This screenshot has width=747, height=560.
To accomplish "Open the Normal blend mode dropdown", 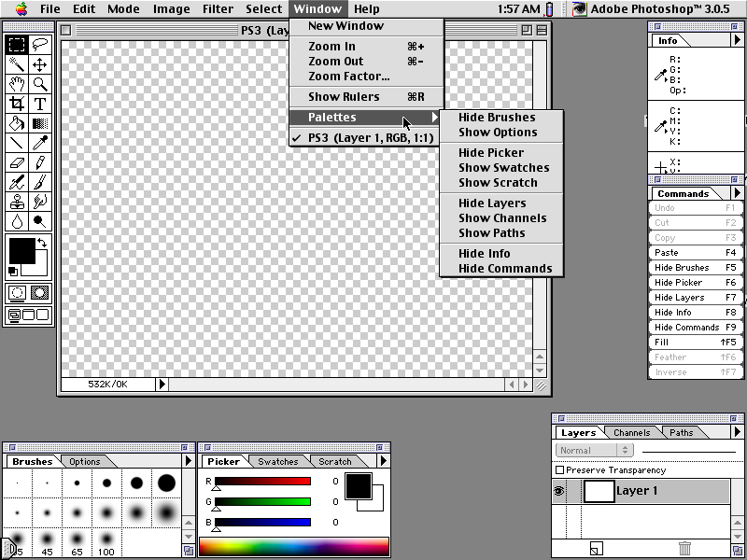I will pos(595,450).
